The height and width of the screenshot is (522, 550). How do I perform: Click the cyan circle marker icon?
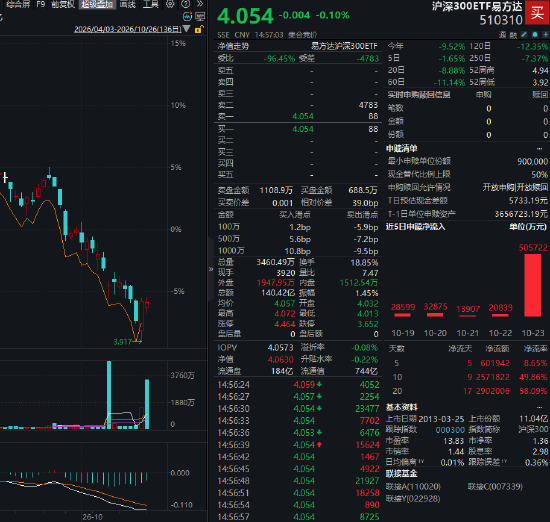(535, 34)
